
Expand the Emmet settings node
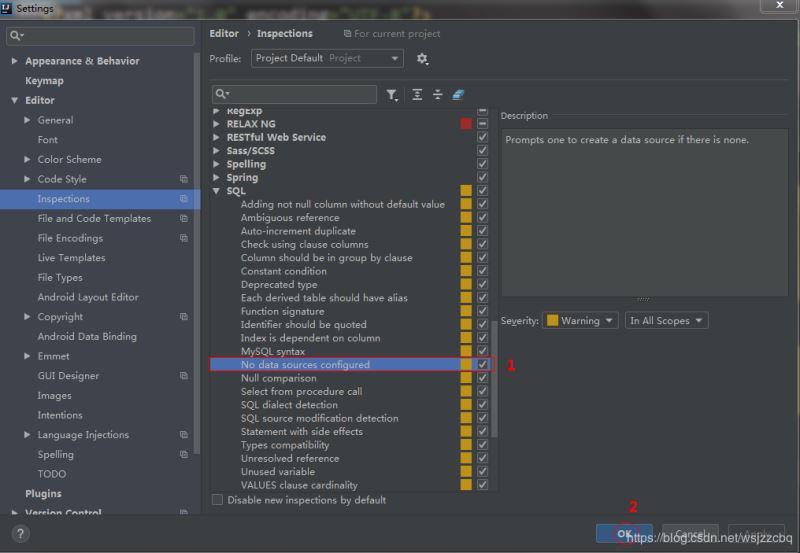27,356
